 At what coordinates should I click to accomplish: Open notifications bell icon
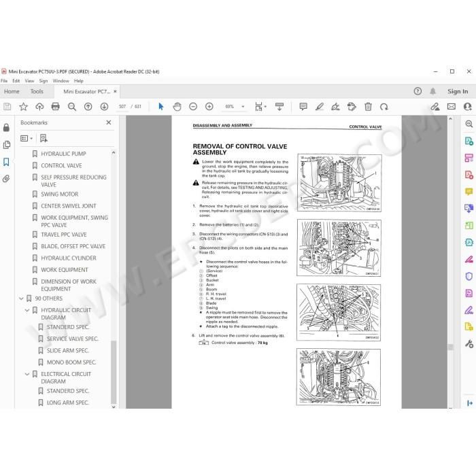click(433, 91)
